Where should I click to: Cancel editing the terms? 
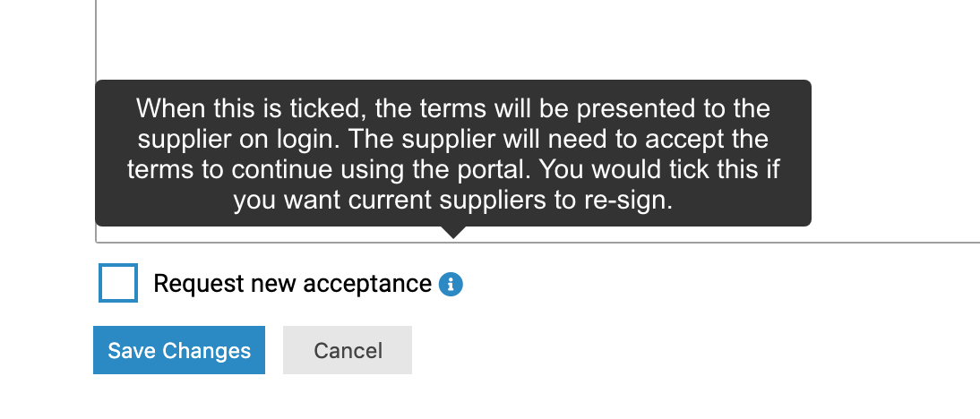[x=348, y=350]
